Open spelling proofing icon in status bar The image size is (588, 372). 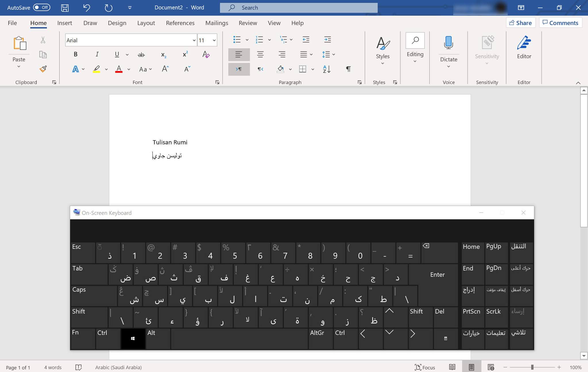pyautogui.click(x=78, y=367)
